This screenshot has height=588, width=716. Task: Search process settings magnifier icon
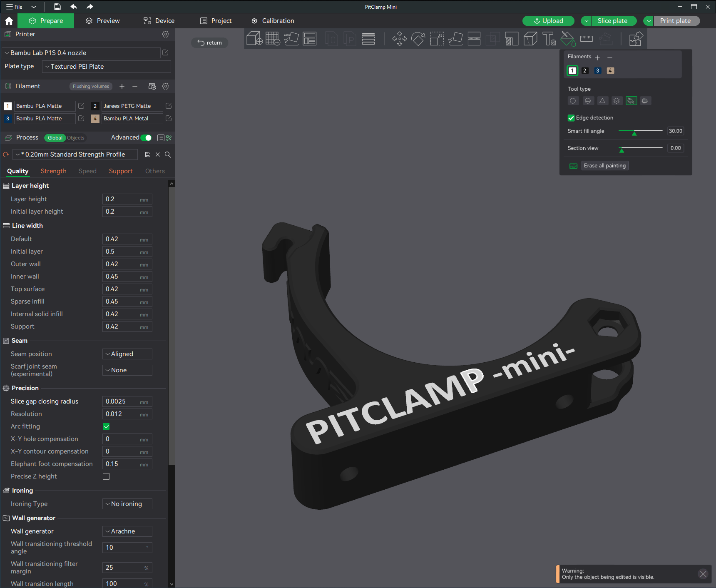(168, 154)
